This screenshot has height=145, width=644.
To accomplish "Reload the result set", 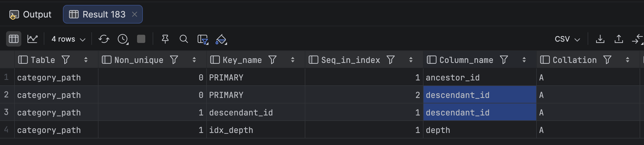I will [104, 39].
